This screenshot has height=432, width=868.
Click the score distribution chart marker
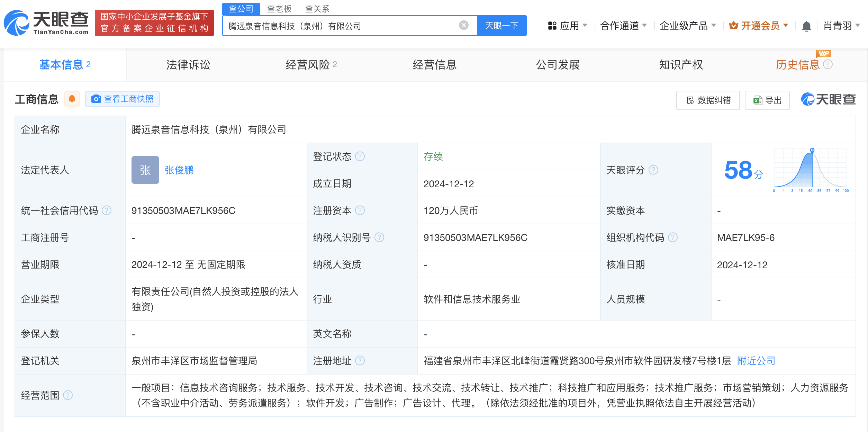[812, 150]
